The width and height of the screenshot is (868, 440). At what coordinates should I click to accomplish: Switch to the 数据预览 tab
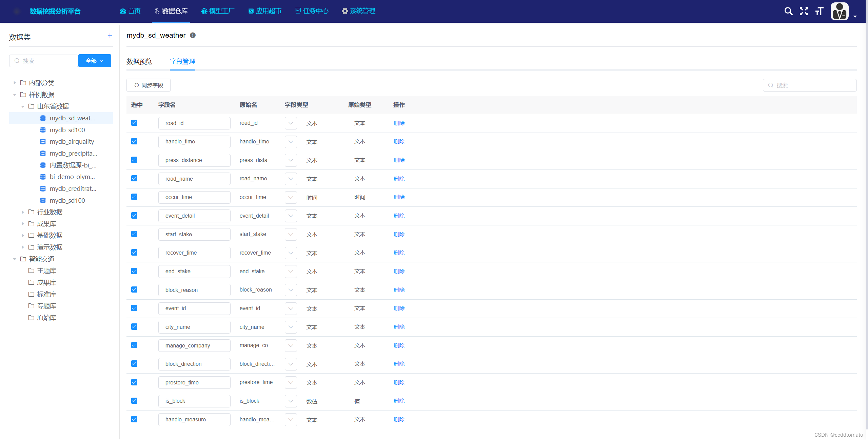(139, 61)
